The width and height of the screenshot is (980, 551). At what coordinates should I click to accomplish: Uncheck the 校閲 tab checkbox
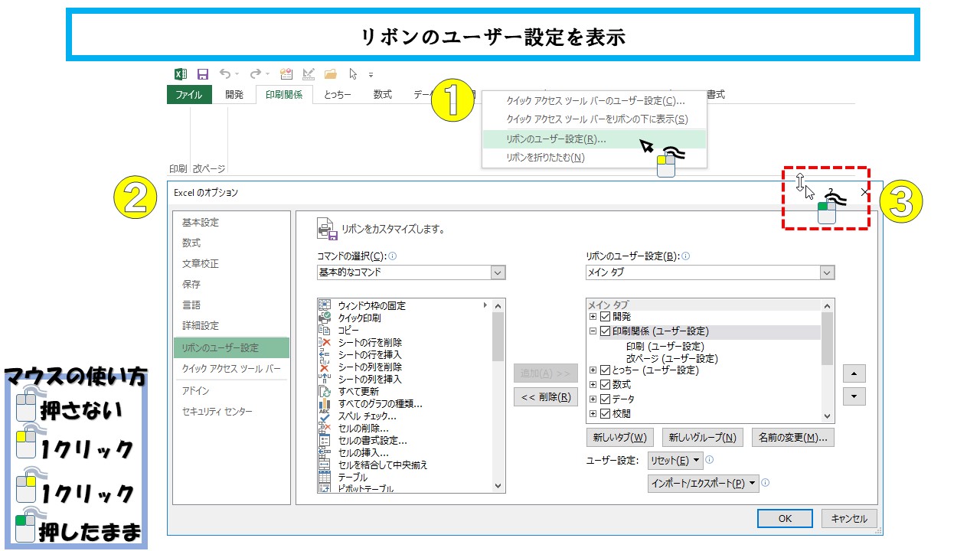pos(606,414)
